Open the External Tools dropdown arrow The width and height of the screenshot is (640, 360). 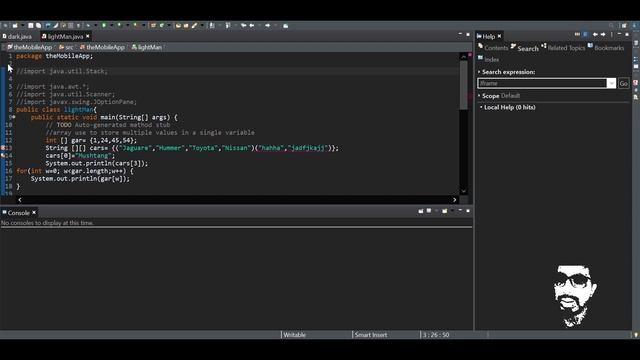[x=144, y=26]
